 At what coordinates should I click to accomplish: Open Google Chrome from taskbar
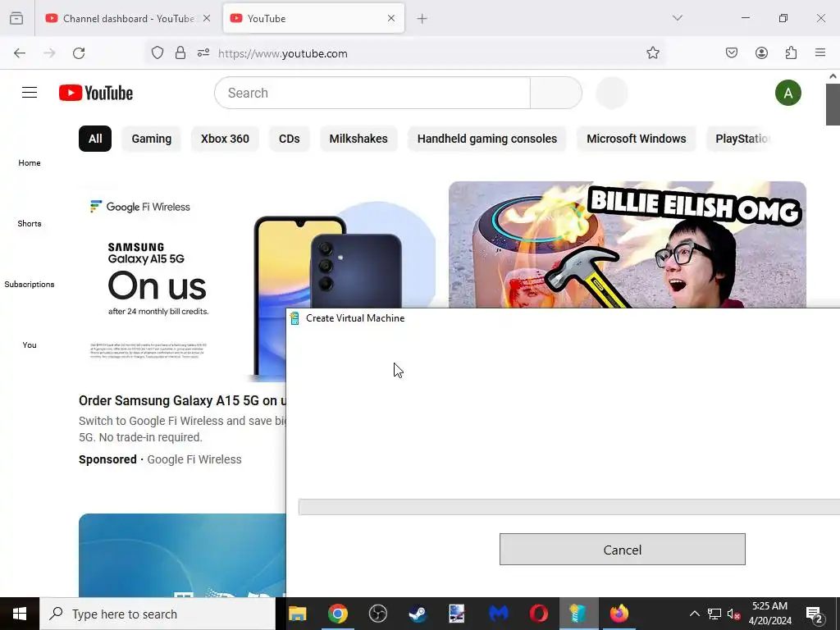coord(337,614)
